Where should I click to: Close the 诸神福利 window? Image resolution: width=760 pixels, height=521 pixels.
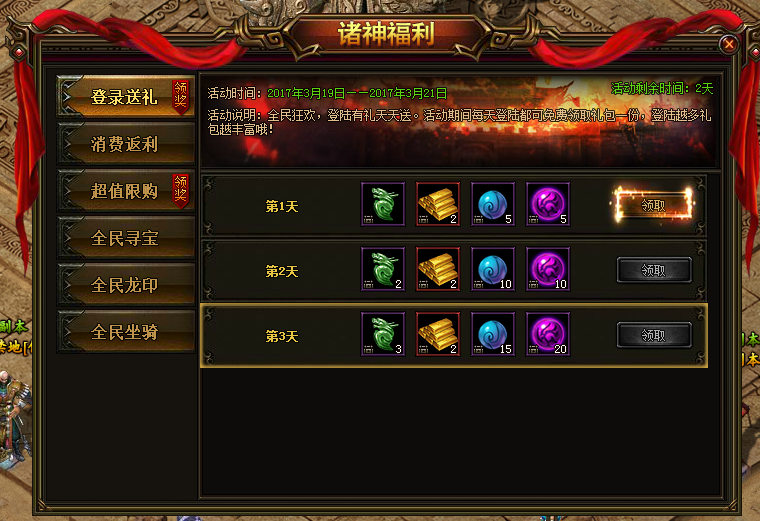coord(728,45)
